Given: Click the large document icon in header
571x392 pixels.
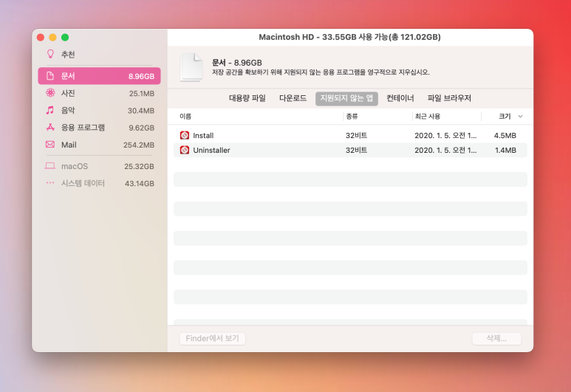Looking at the screenshot, I should [x=191, y=67].
